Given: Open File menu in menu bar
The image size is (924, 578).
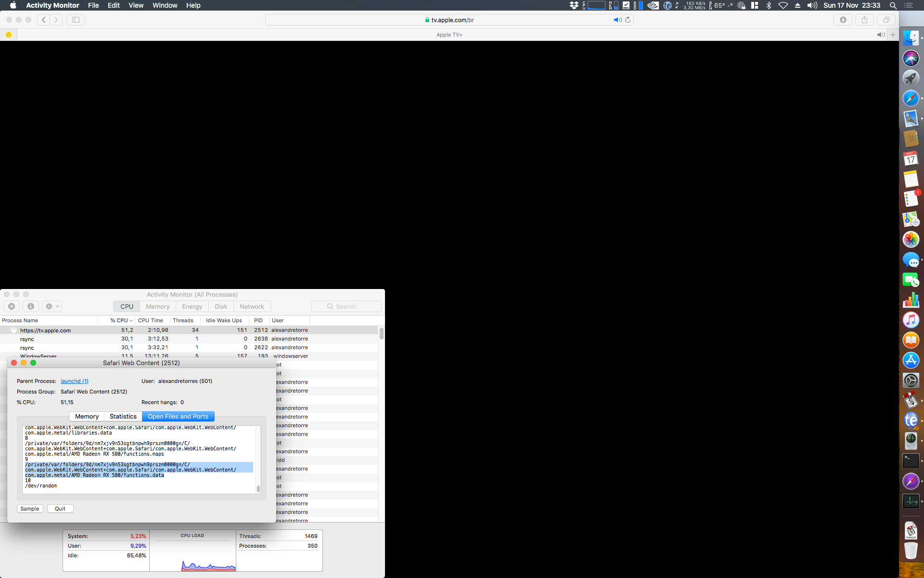Looking at the screenshot, I should click(93, 5).
